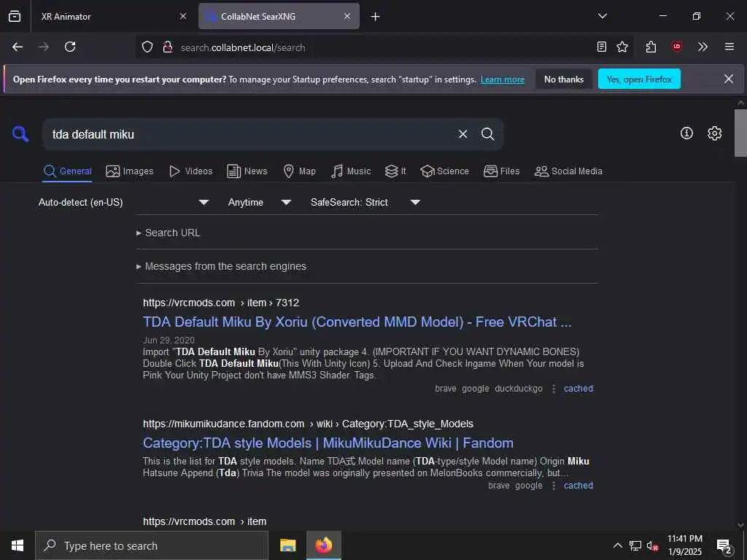Click the page vertical scrollbar thumb
Viewport: 747px width, 560px height.
coord(740,133)
